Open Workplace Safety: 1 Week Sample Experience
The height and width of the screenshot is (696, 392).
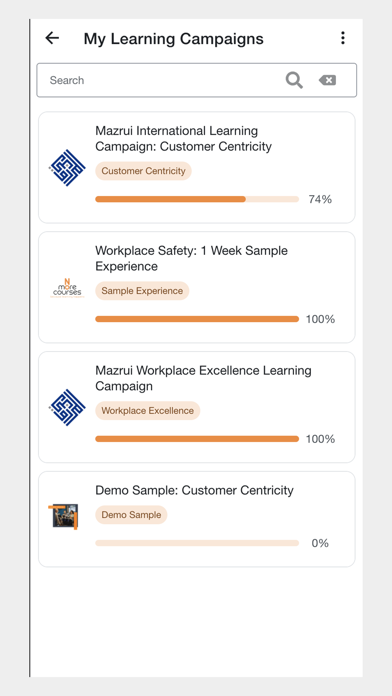pyautogui.click(x=191, y=258)
